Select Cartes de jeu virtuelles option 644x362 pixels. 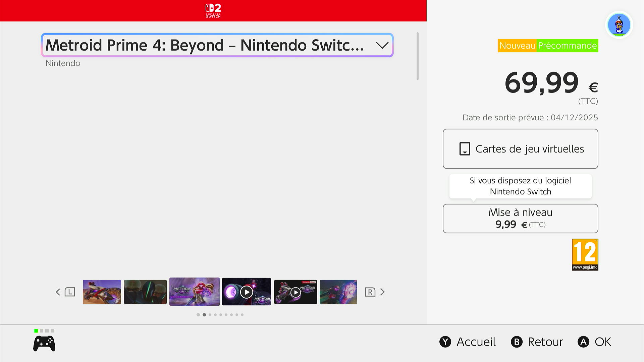pos(520,149)
